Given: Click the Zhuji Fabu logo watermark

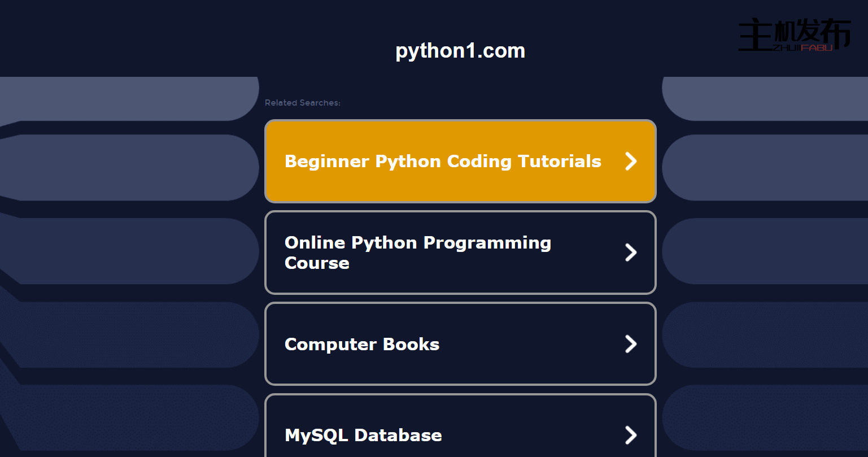Looking at the screenshot, I should pos(793,35).
